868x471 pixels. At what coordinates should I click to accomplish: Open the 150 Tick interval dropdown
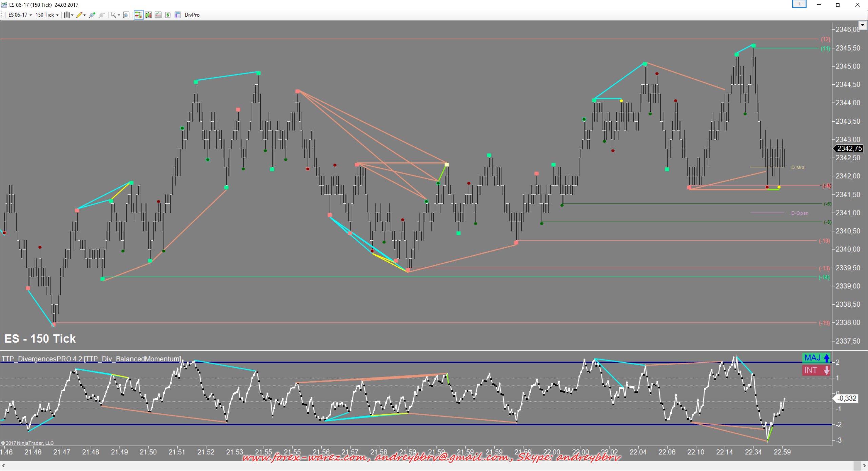pos(47,15)
